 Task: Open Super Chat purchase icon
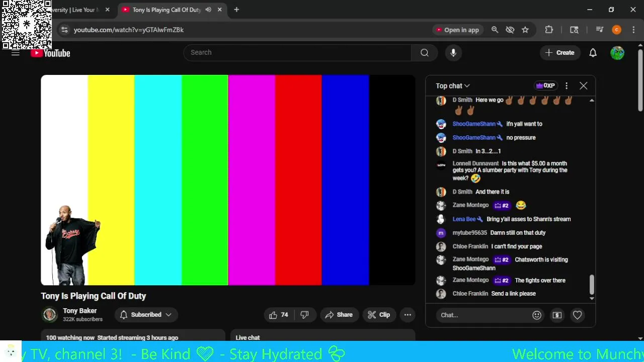[557, 315]
